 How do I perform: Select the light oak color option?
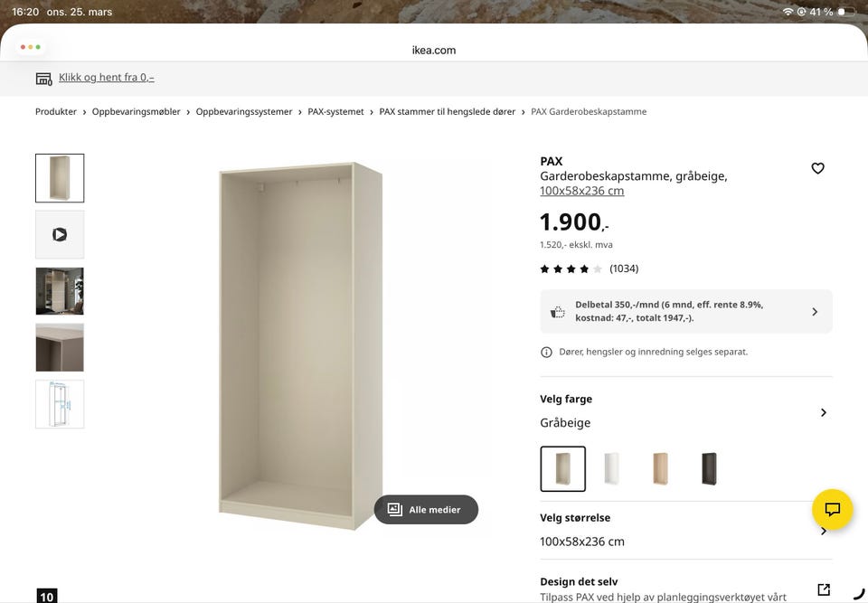[660, 468]
